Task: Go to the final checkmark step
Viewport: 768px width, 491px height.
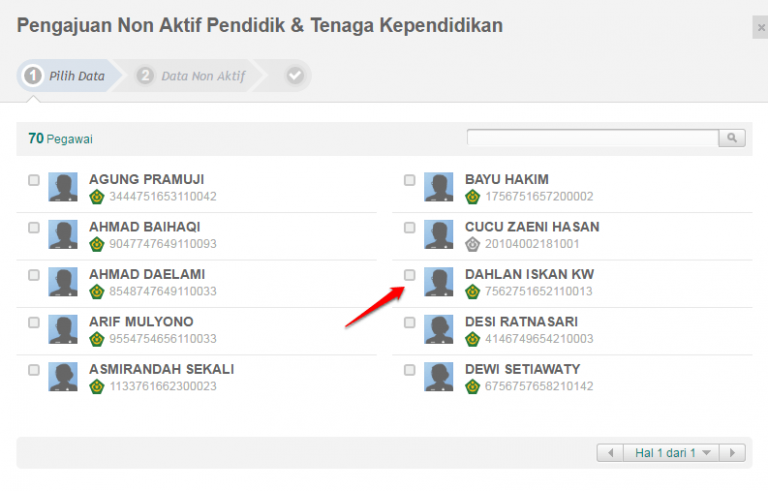Action: pos(295,76)
